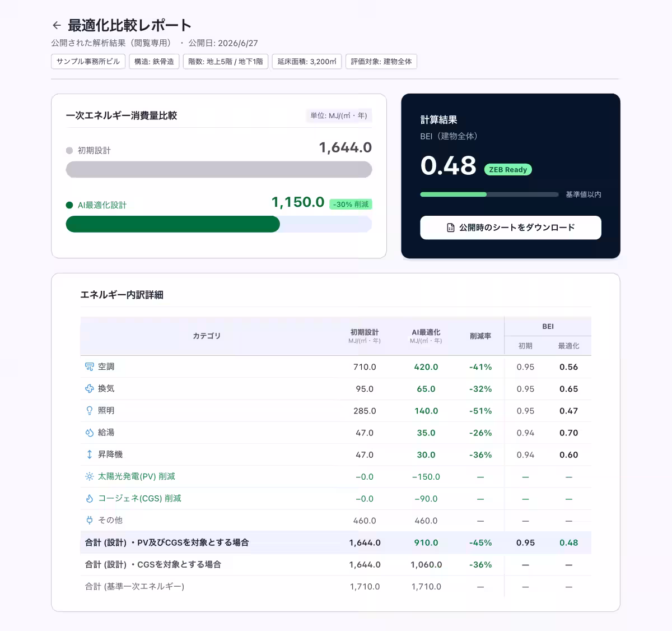Click the 太陽光発電(PV) 削減 label

pyautogui.click(x=137, y=476)
